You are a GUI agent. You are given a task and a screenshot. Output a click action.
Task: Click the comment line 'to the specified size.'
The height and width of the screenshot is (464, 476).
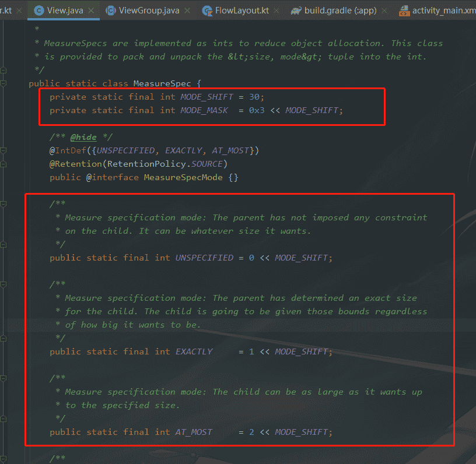[123, 405]
